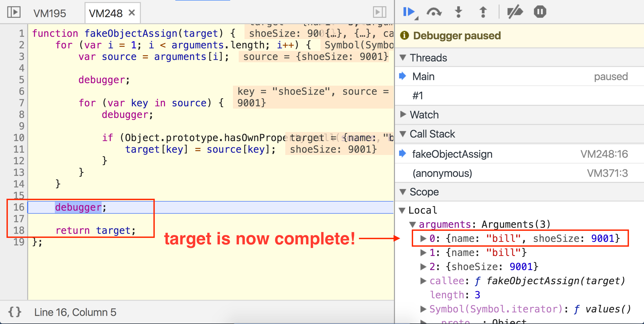
Task: Click the Step out of current function icon
Action: pyautogui.click(x=483, y=11)
